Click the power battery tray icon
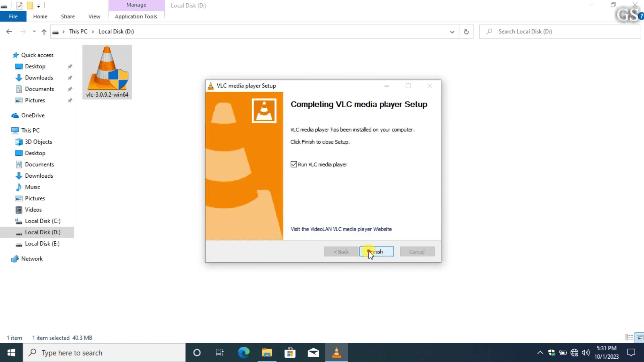This screenshot has width=644, height=362. click(563, 353)
